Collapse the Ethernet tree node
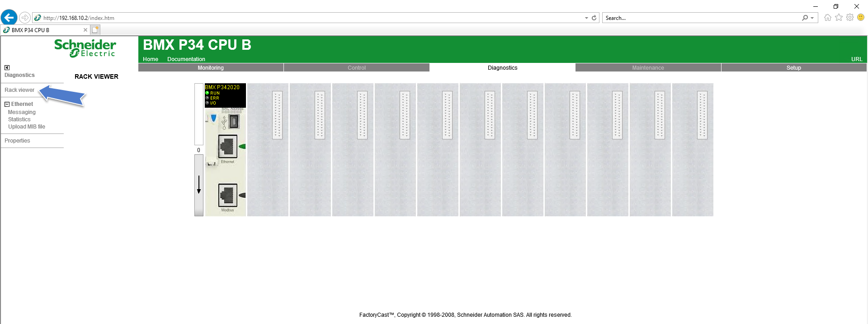 pos(7,104)
